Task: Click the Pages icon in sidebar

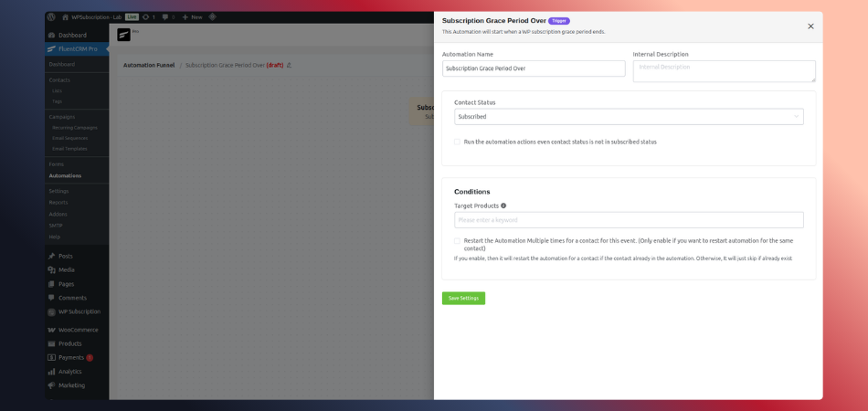Action: coord(51,284)
